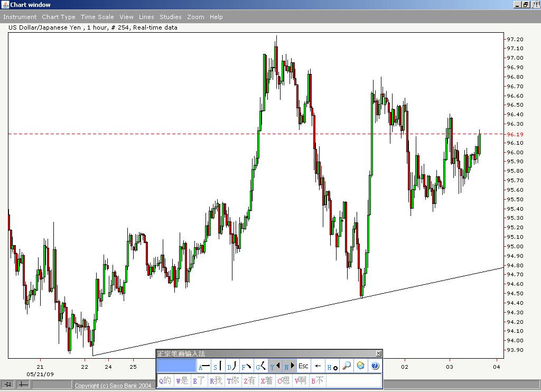Screen dimensions: 541x392
Task: Open input method help question-mark icon
Action: 375,366
